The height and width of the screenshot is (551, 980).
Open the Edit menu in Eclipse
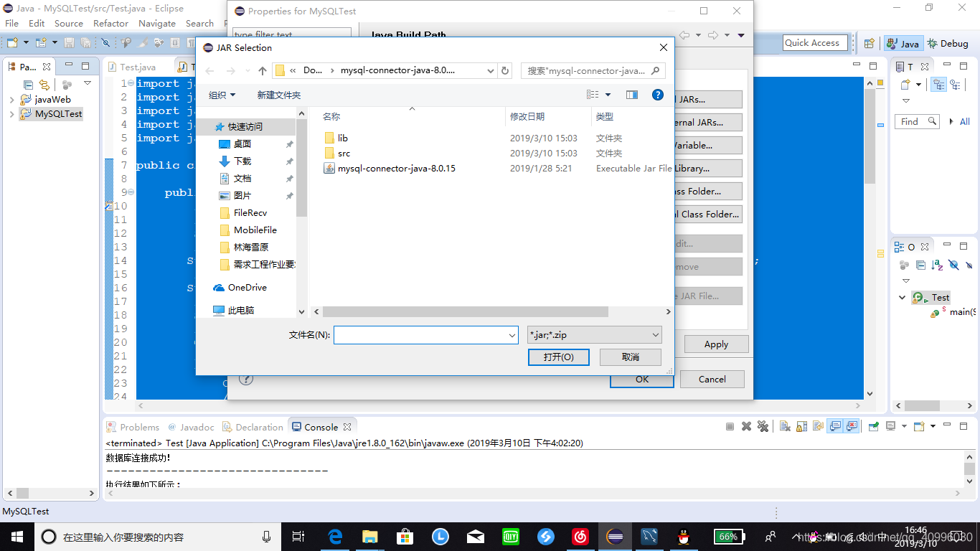click(37, 23)
